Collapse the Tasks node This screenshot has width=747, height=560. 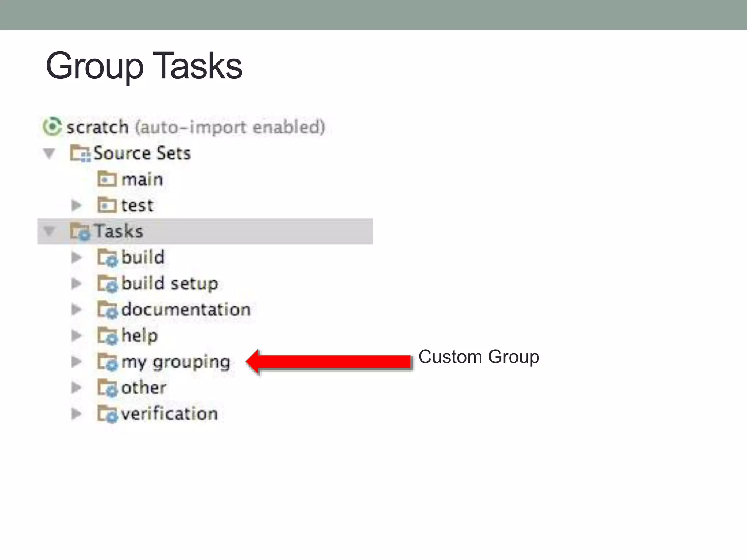coord(49,231)
